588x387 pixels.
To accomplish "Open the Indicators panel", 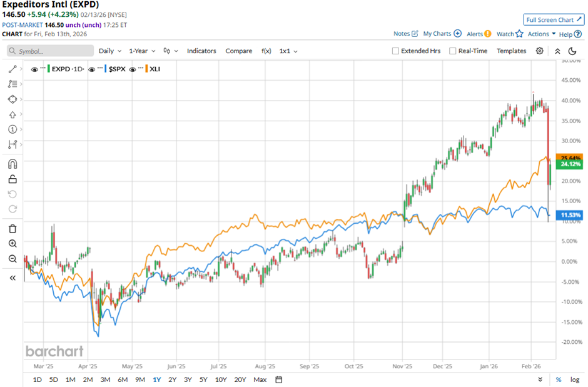I will point(201,51).
